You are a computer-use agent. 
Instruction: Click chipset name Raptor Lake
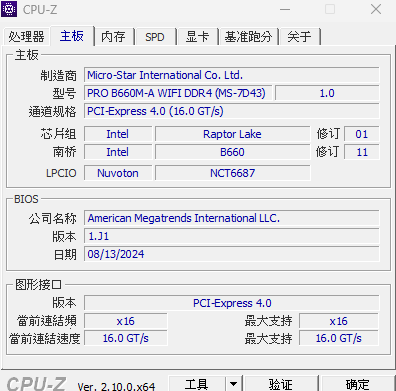pyautogui.click(x=232, y=134)
